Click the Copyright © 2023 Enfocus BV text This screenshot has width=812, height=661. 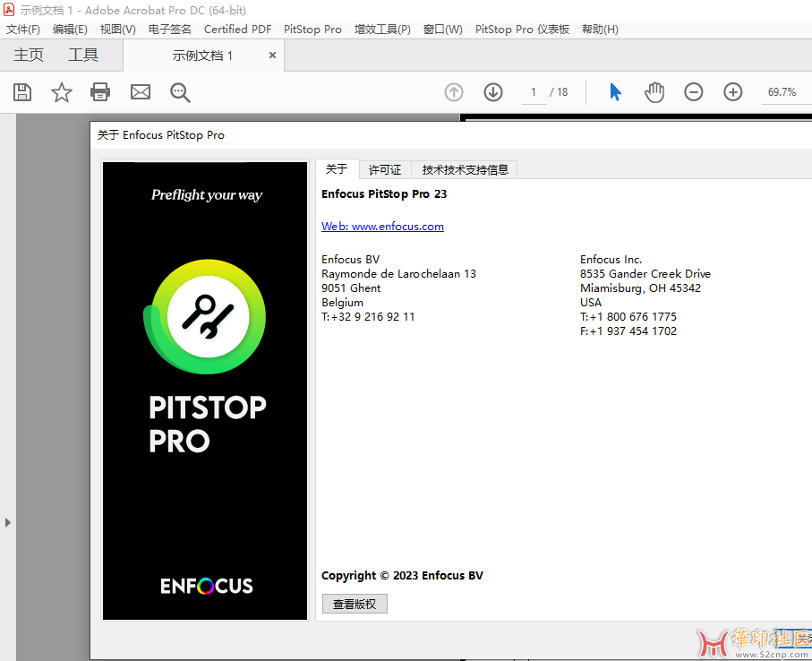point(402,576)
